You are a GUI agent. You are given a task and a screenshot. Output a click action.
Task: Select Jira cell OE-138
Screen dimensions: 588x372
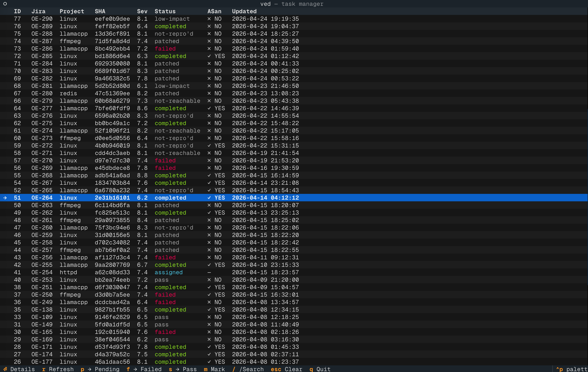click(x=42, y=309)
